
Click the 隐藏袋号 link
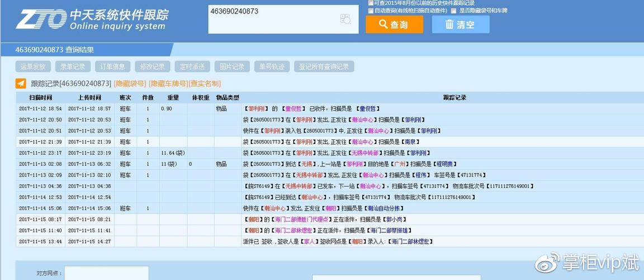130,83
